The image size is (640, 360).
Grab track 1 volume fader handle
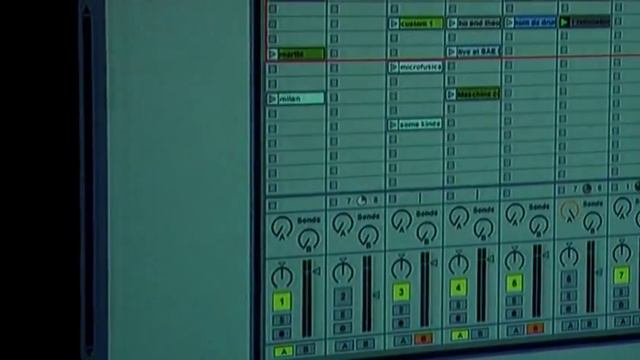tap(317, 271)
